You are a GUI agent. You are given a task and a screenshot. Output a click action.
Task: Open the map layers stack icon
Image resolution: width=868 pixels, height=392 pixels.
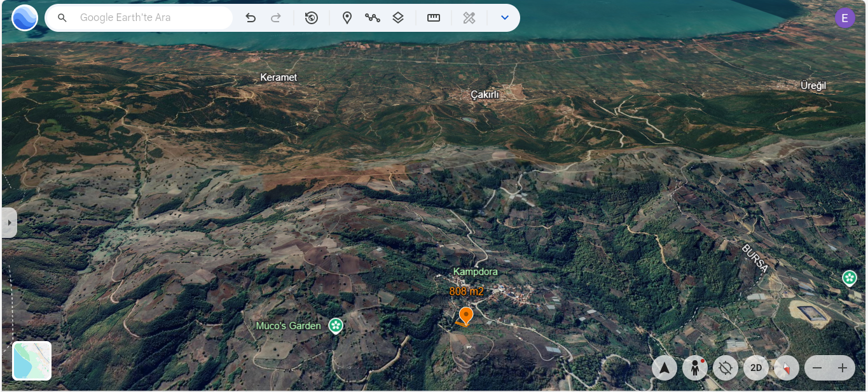click(398, 18)
